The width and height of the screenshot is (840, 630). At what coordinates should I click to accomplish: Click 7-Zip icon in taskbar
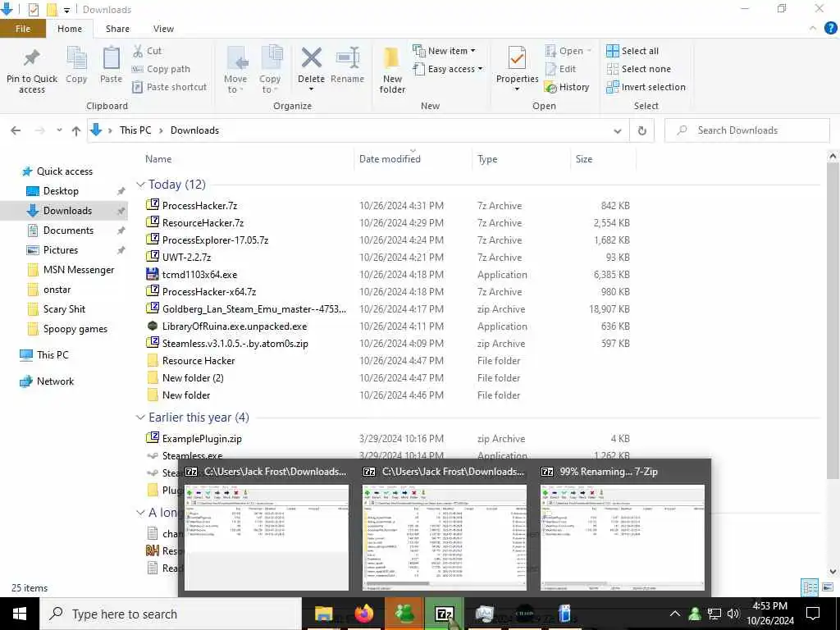pyautogui.click(x=444, y=614)
